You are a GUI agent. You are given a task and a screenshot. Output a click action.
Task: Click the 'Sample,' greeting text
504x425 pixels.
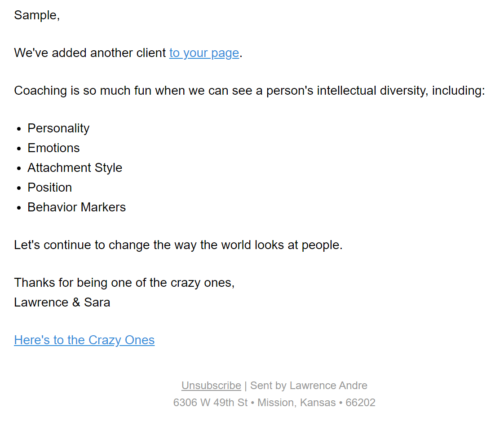pos(37,15)
